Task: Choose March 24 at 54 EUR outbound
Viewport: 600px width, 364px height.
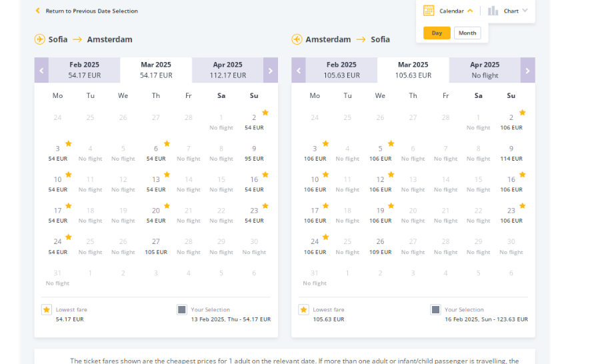Action: point(57,247)
